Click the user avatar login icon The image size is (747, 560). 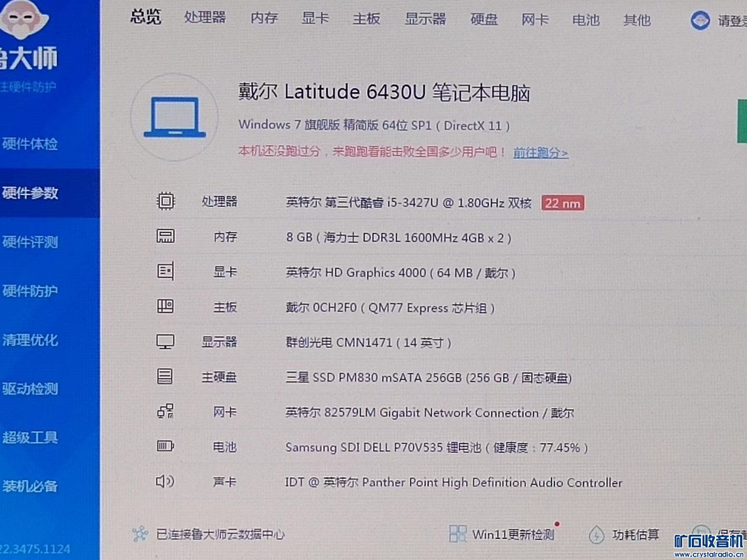coord(700,21)
